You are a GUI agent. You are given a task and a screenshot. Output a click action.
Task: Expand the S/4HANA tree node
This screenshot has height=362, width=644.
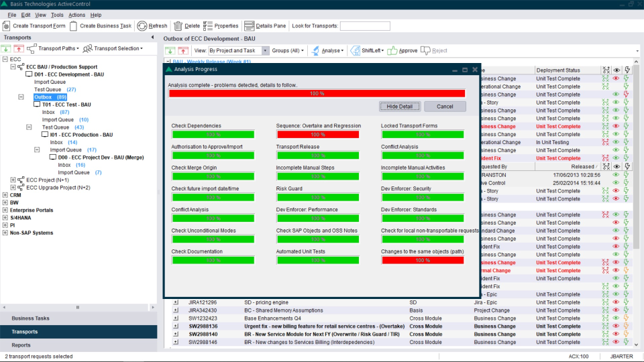pos(5,218)
